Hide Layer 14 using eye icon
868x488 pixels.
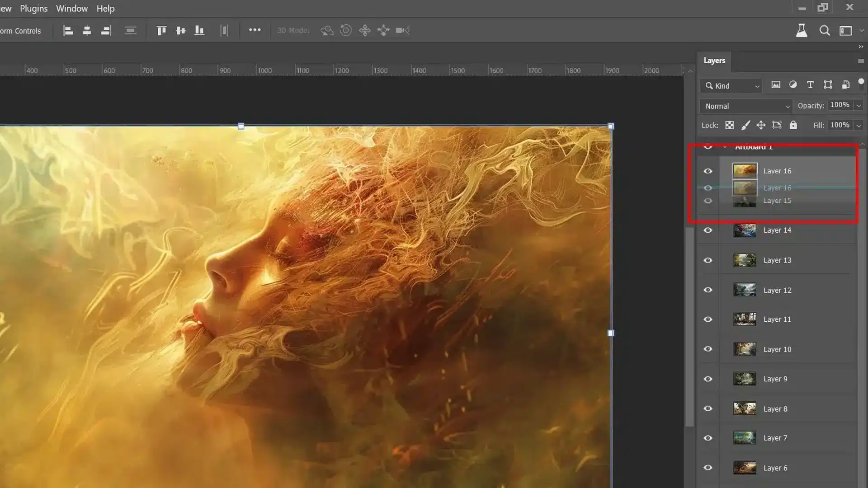pyautogui.click(x=708, y=230)
